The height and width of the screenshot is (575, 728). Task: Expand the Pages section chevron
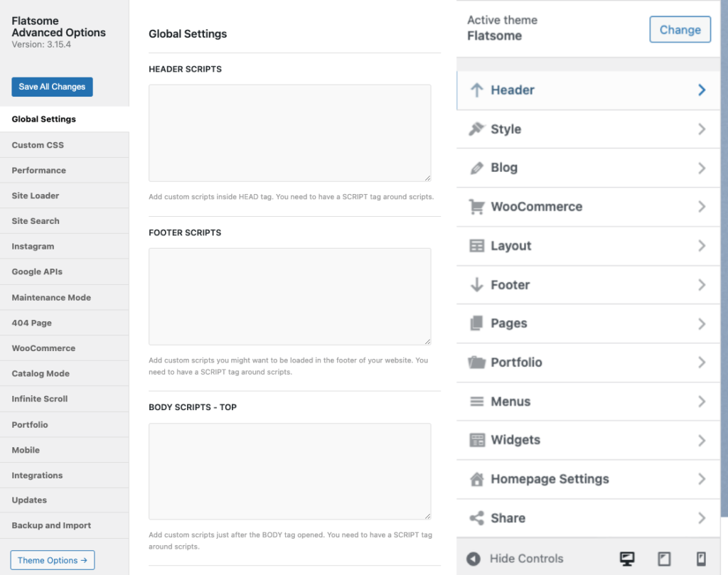point(702,323)
